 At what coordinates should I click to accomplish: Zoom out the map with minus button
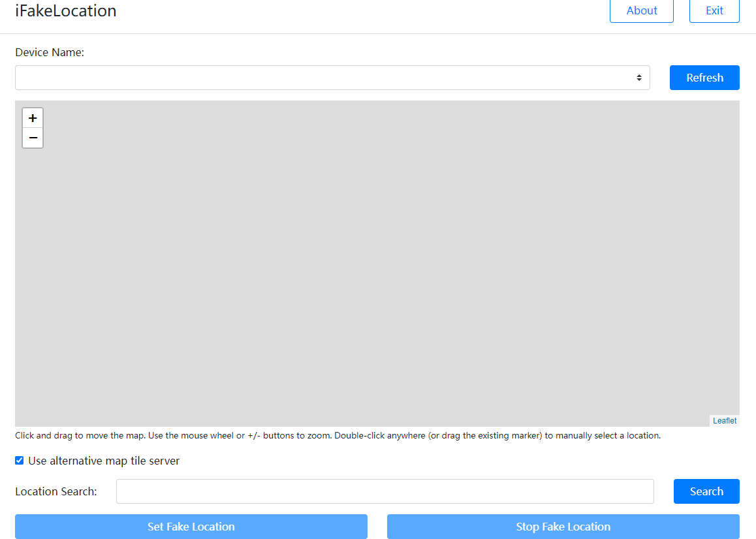point(33,138)
